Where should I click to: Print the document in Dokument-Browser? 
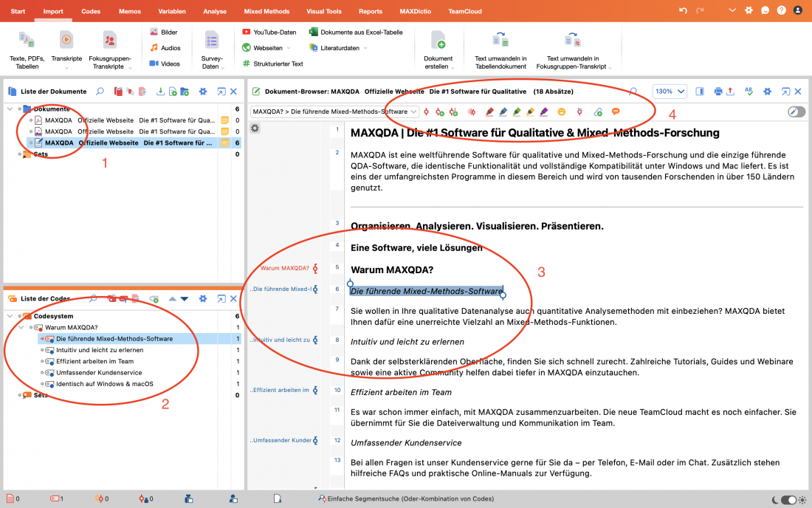718,91
